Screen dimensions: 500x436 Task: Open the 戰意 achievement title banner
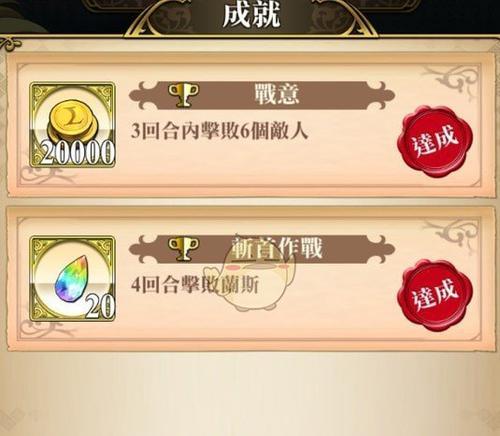coord(262,95)
